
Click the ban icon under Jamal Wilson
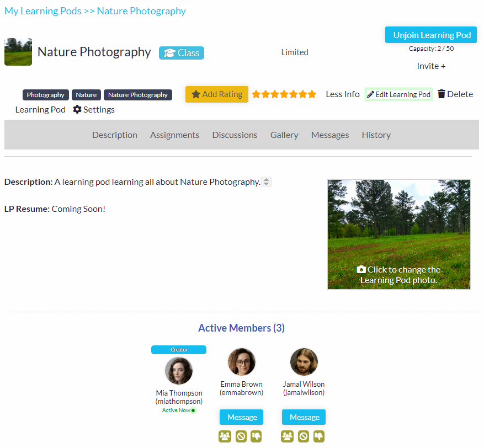click(304, 436)
